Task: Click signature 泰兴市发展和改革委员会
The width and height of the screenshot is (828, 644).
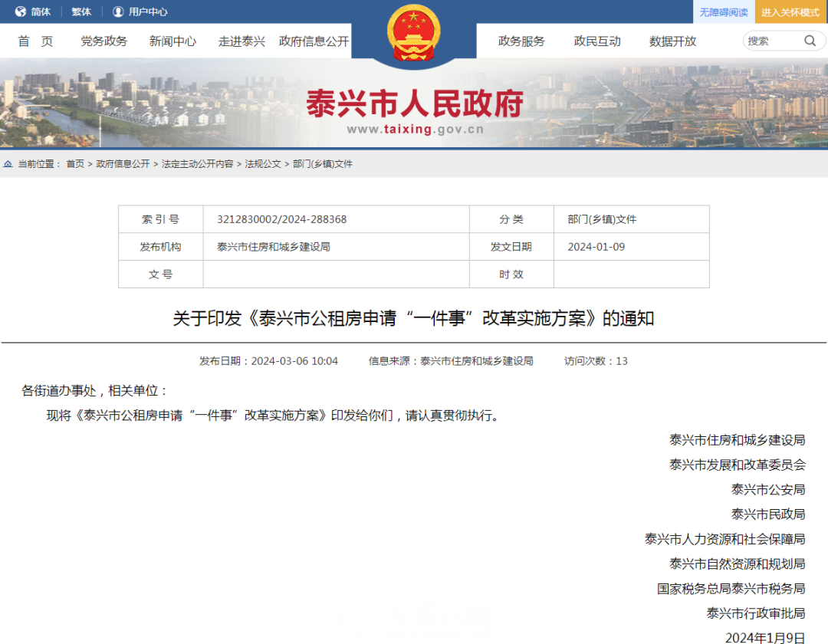Action: 738,465
